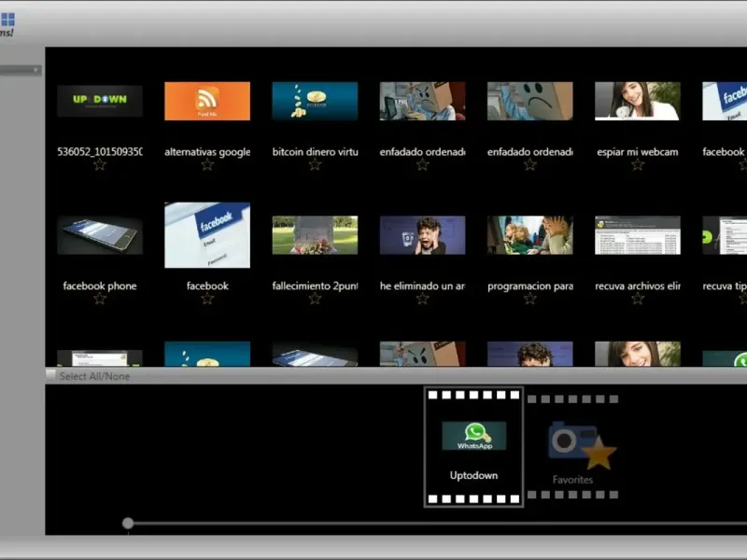Click the programacion para caption
747x560 pixels.
point(529,287)
